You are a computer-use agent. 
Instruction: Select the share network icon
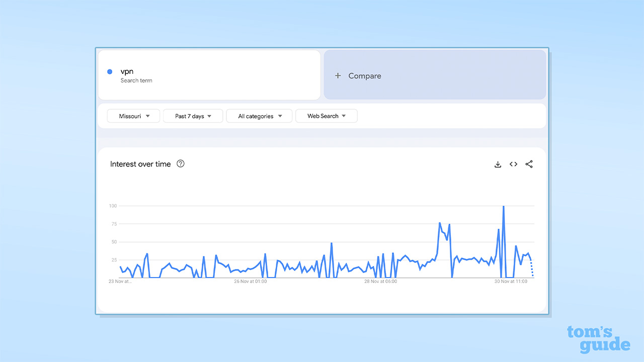529,164
